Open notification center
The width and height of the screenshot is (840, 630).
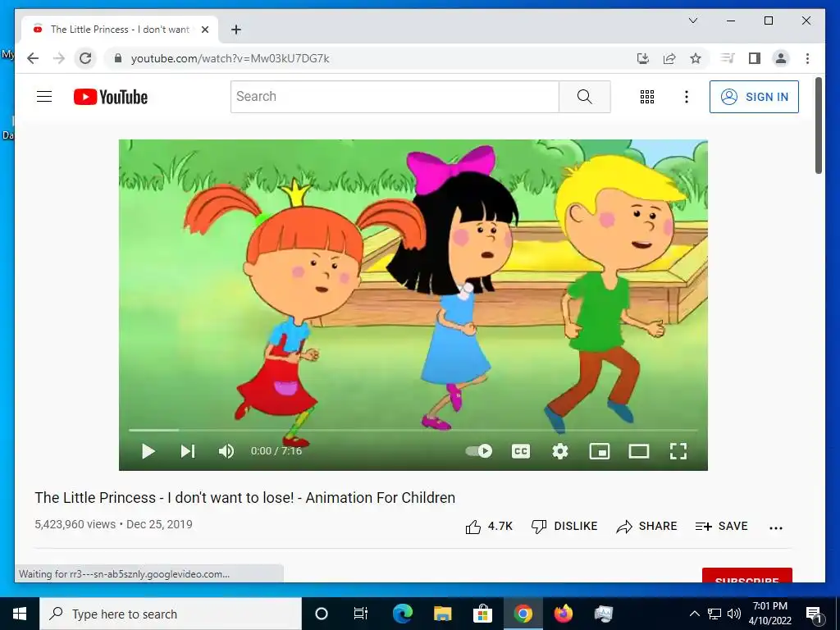(814, 614)
